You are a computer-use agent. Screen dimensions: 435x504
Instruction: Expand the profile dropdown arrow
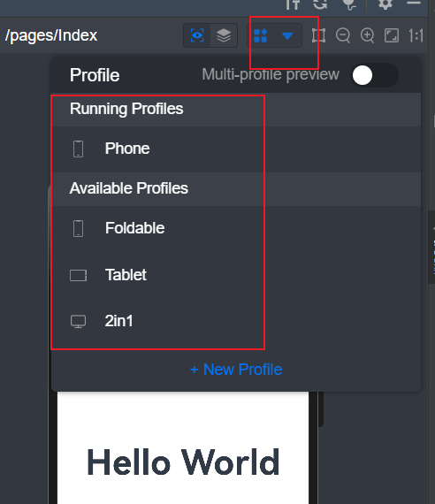(287, 35)
